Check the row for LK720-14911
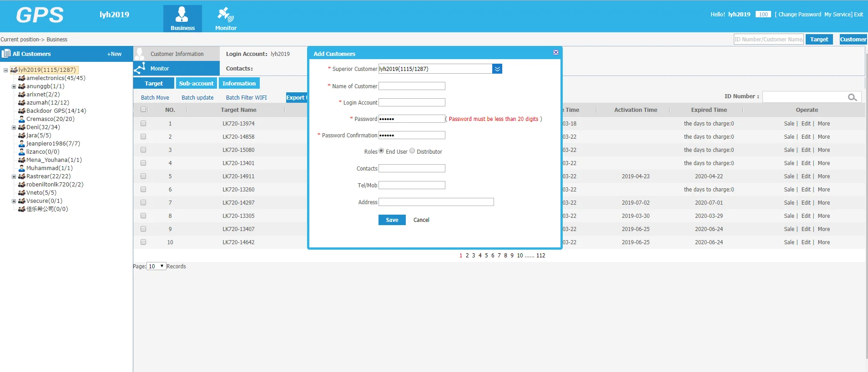 point(143,176)
